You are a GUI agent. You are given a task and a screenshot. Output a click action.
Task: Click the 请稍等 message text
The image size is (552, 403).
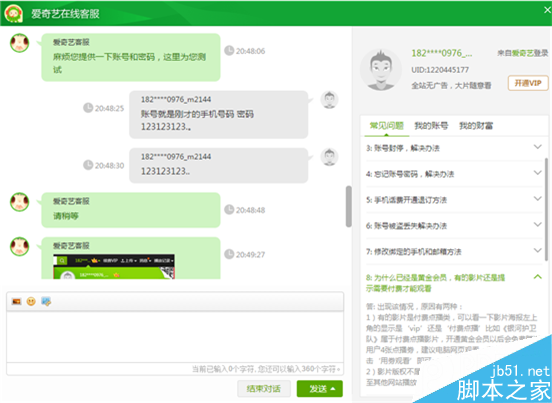[x=66, y=216]
